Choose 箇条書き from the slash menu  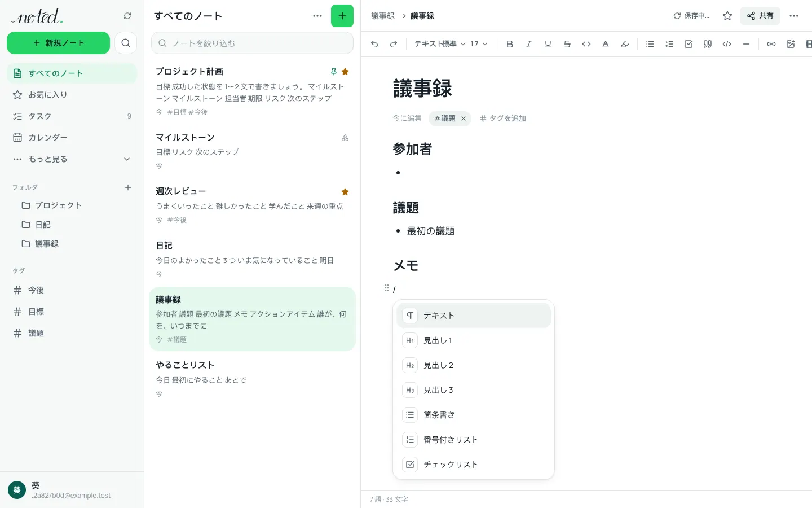[x=474, y=415]
